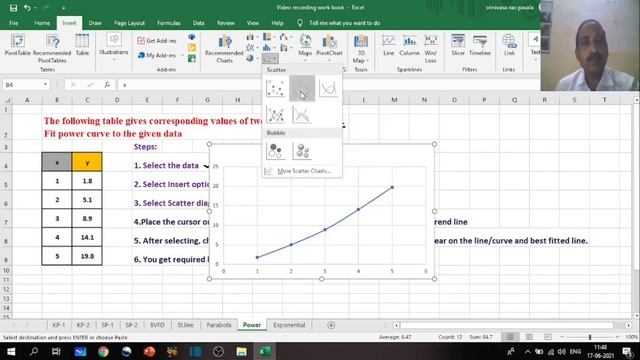640x360 pixels.
Task: Open the column or bar chart dropdown
Action: [252, 37]
